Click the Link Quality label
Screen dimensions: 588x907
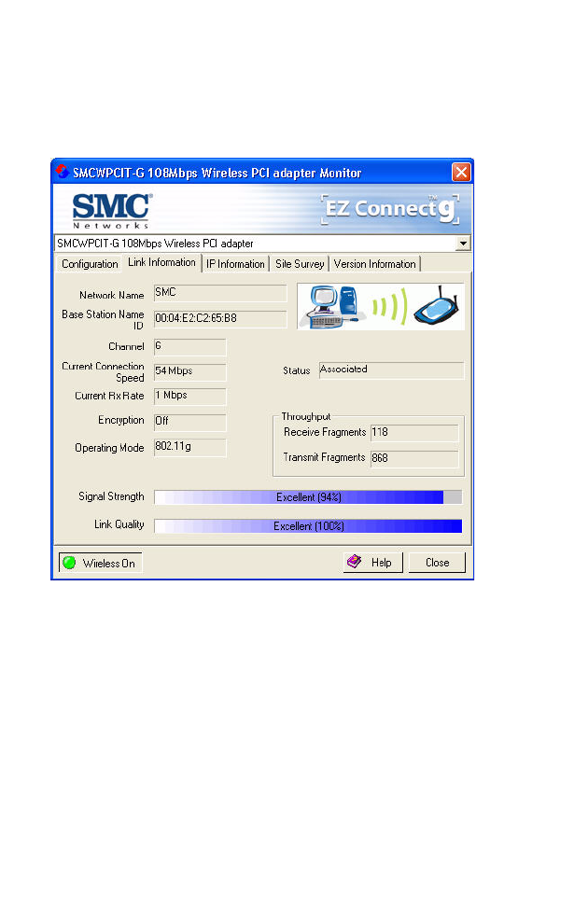pos(119,524)
